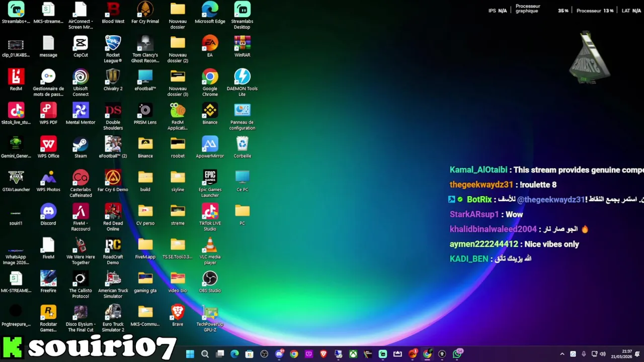
Task: Open American Truck Simulator
Action: click(x=113, y=285)
